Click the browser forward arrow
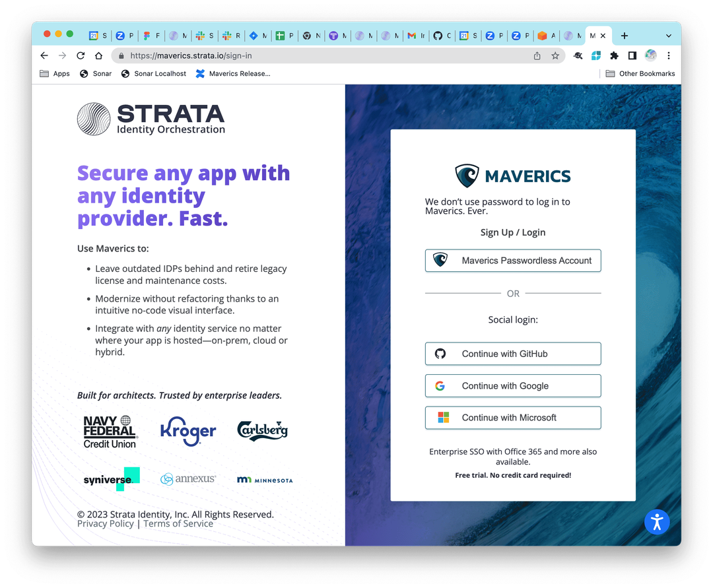 coord(62,55)
